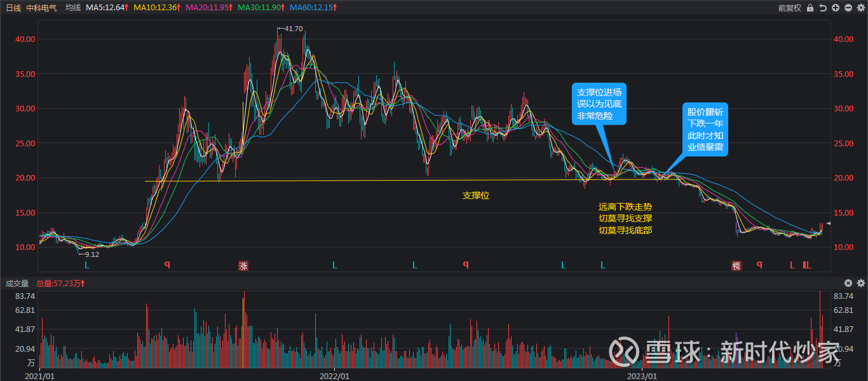Click the 2022/01 date label
Screen dimensions: 868x381
334,376
